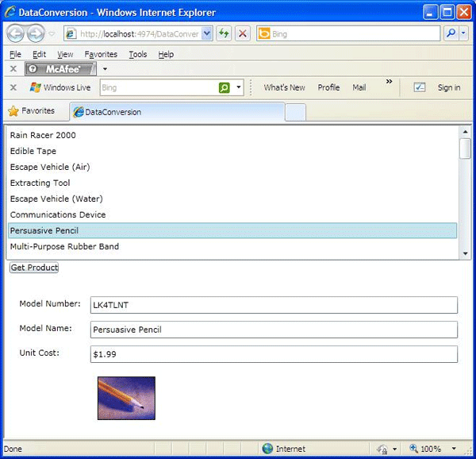Expand the address bar URL dropdown
The image size is (476, 459).
click(x=207, y=33)
